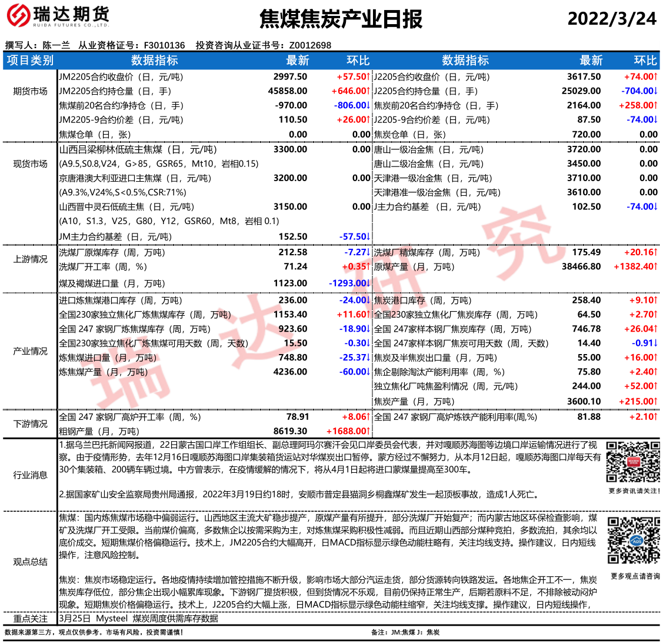Click the red up arrow beside +57.50

tap(369, 77)
